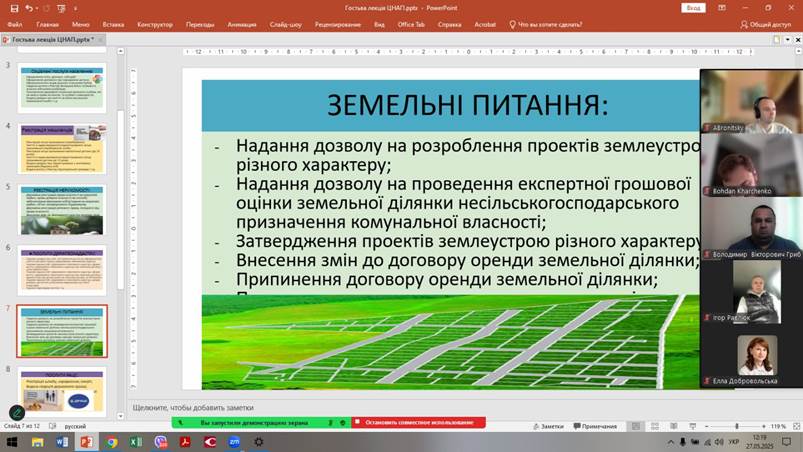Open Zoom app from the taskbar
The image size is (803, 452).
click(x=234, y=442)
